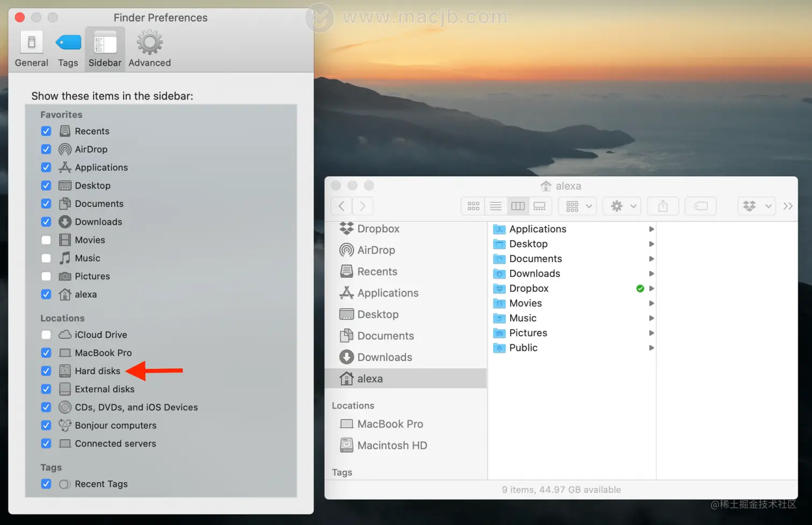
Task: Toggle the Bonjour computers checkbox
Action: [x=46, y=426]
